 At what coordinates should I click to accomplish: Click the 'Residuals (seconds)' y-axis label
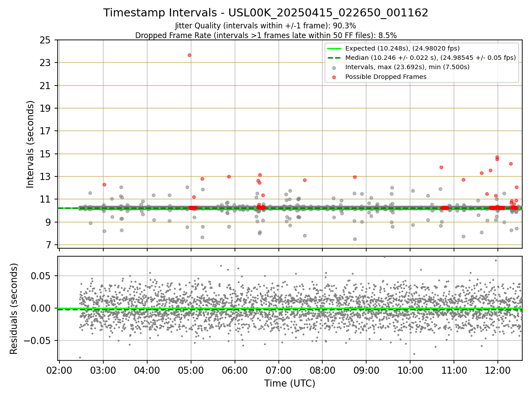coord(14,309)
